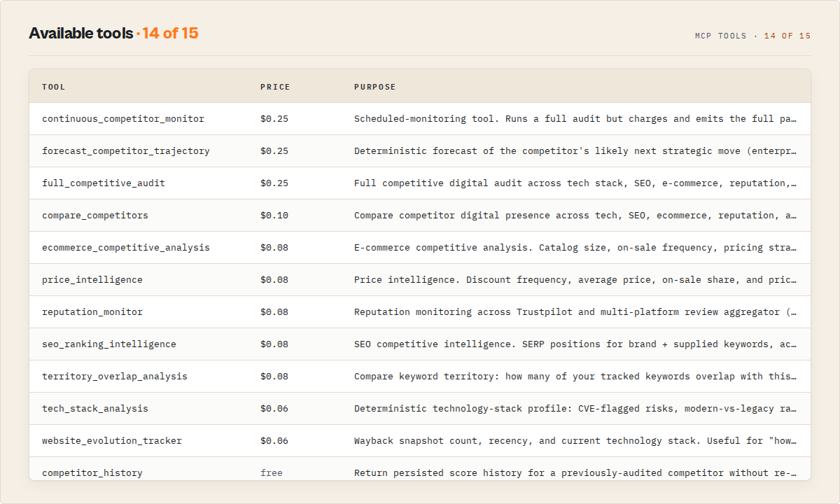Image resolution: width=840 pixels, height=504 pixels.
Task: Select the seo_ranking_intelligence tool name
Action: [x=109, y=344]
